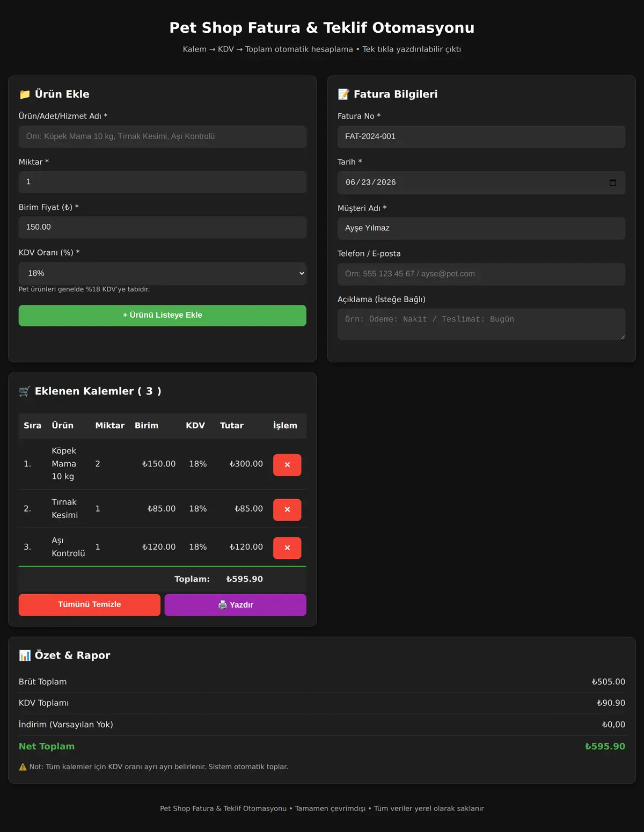The image size is (644, 832).
Task: Click the table footer total ₺595.90
Action: (245, 579)
